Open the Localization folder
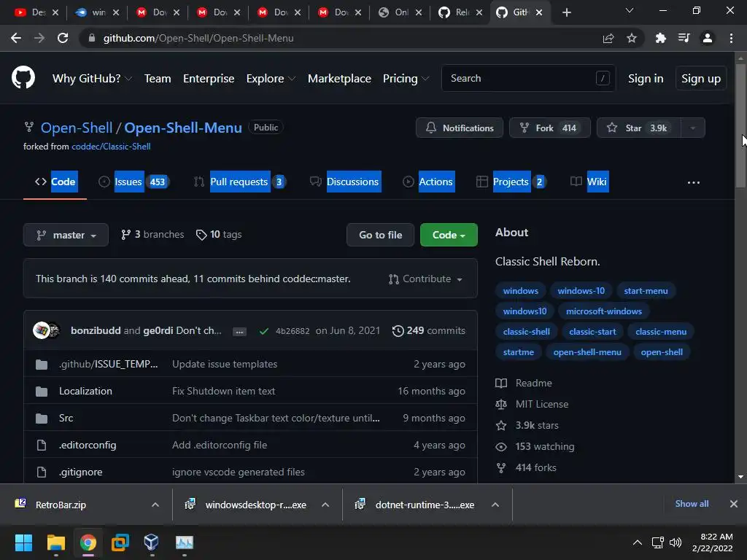The height and width of the screenshot is (560, 747). point(86,391)
